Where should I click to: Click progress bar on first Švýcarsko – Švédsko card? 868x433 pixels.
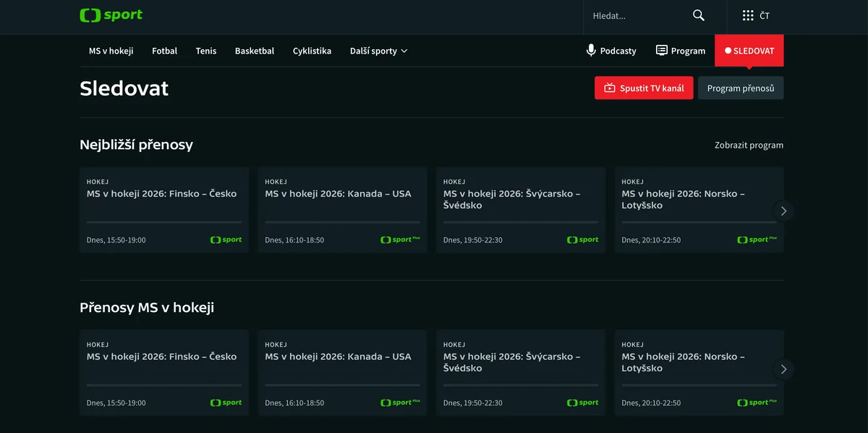521,222
